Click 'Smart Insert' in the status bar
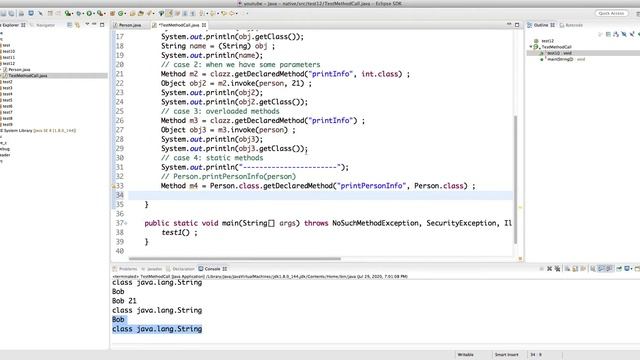The image size is (640, 360). pos(507,355)
